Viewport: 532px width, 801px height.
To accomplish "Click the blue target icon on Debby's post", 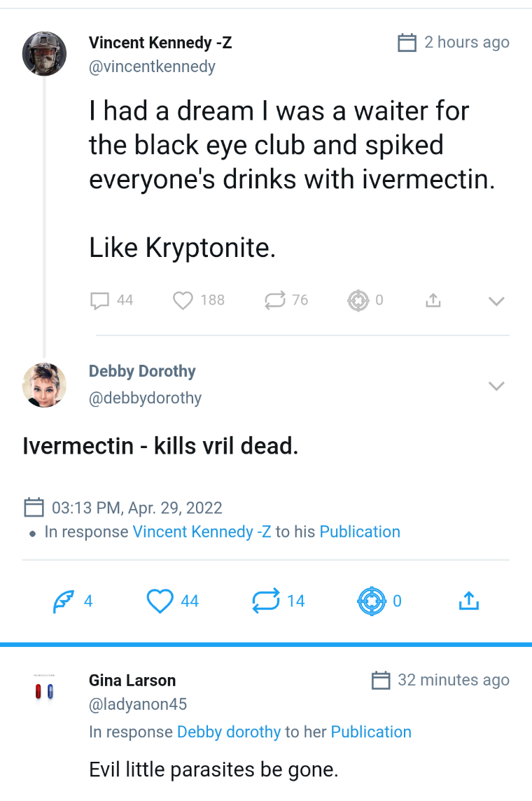I will tap(371, 601).
